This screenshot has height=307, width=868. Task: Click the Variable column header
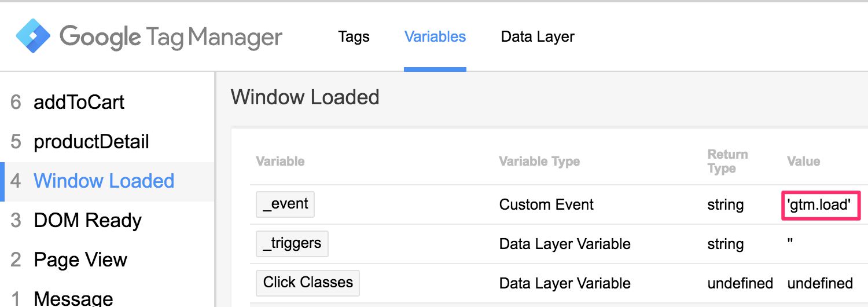pyautogui.click(x=280, y=161)
